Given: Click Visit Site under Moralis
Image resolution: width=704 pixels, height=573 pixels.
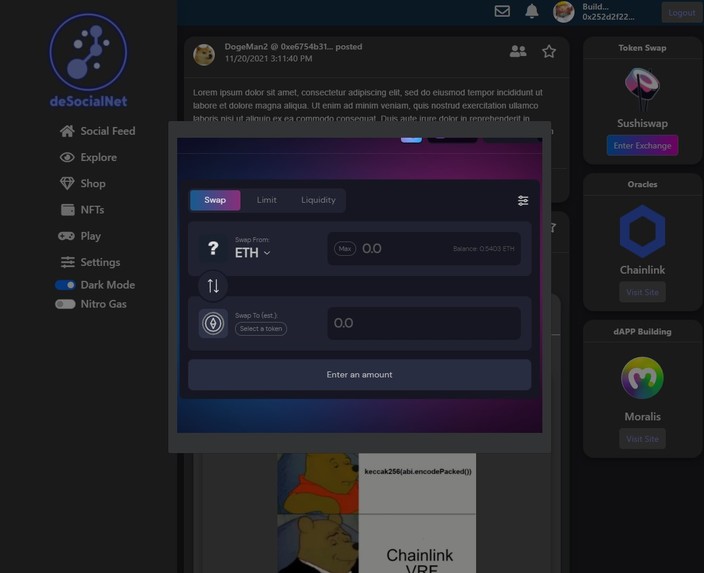Looking at the screenshot, I should [642, 439].
